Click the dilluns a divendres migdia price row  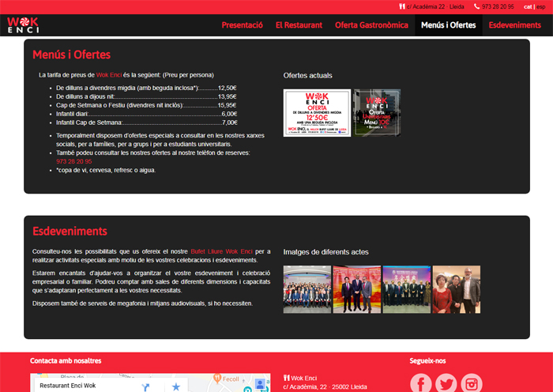146,88
